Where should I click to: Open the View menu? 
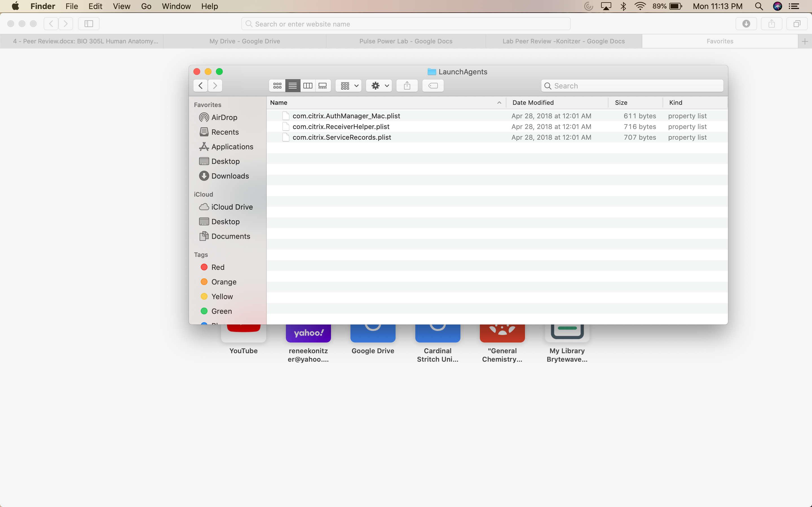[x=122, y=6]
